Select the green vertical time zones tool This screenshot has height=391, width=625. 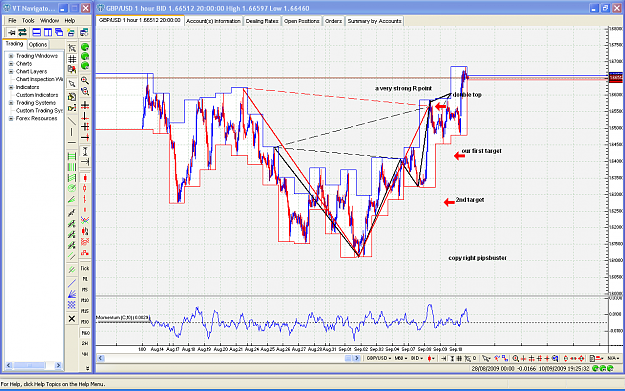pos(72,167)
